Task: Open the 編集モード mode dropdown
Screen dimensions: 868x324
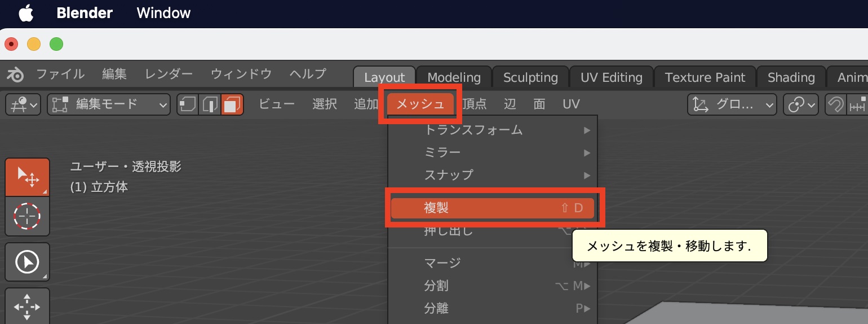Action: pyautogui.click(x=109, y=104)
